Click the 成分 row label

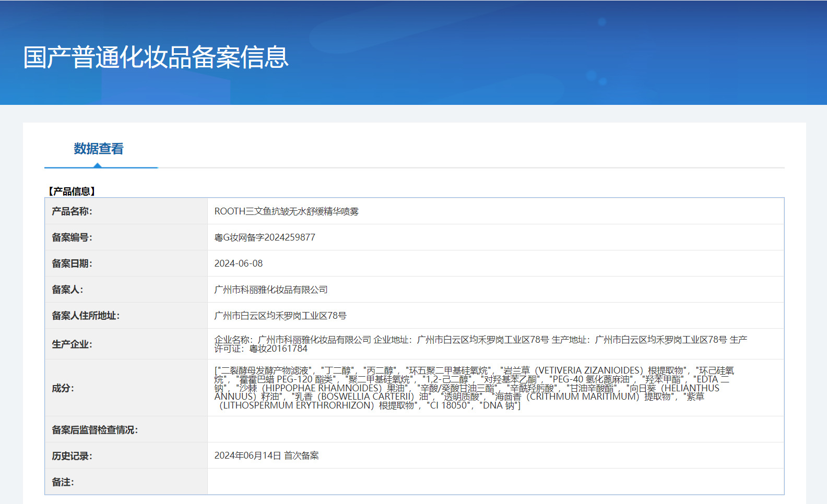(63, 388)
